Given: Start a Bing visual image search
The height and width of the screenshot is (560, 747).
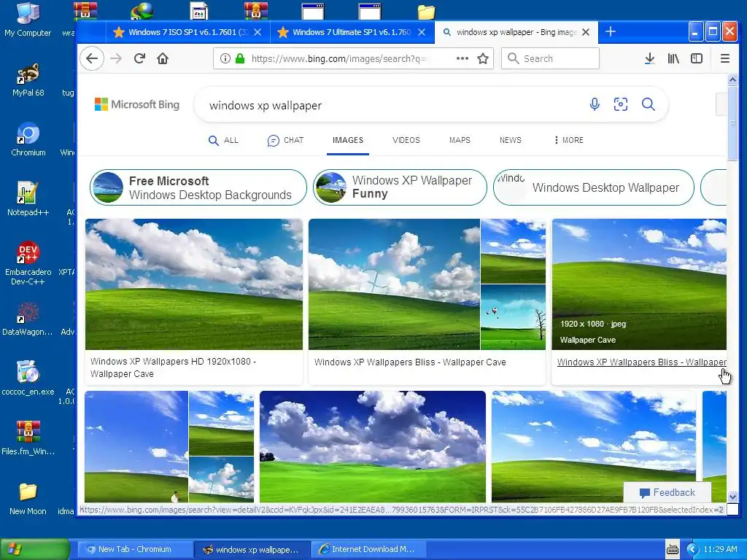Looking at the screenshot, I should pos(621,104).
